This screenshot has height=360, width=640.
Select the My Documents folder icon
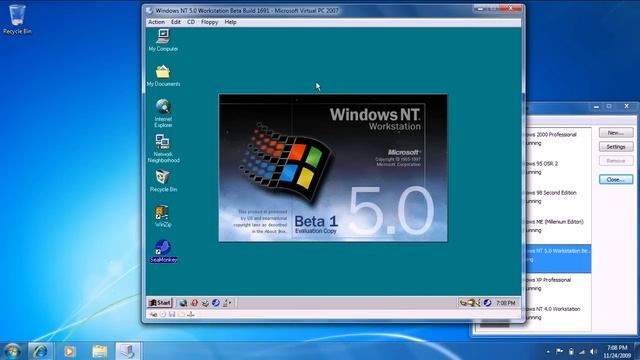tap(163, 76)
